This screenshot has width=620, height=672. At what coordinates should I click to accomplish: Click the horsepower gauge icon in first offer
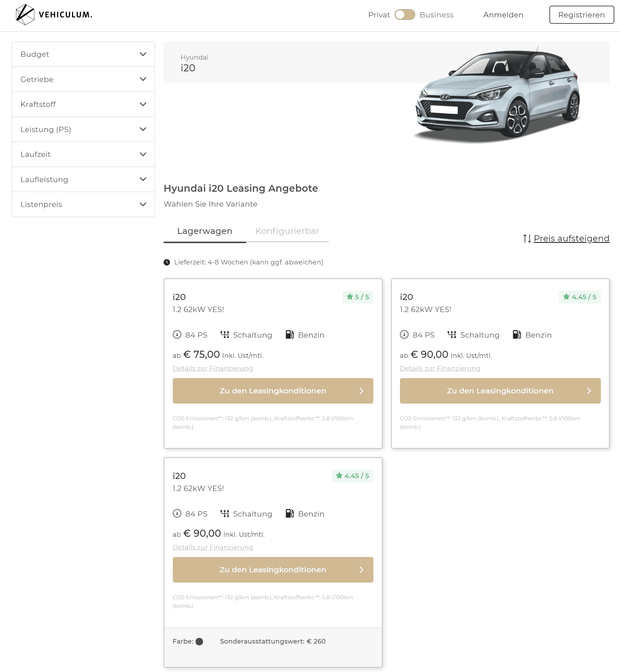[177, 335]
